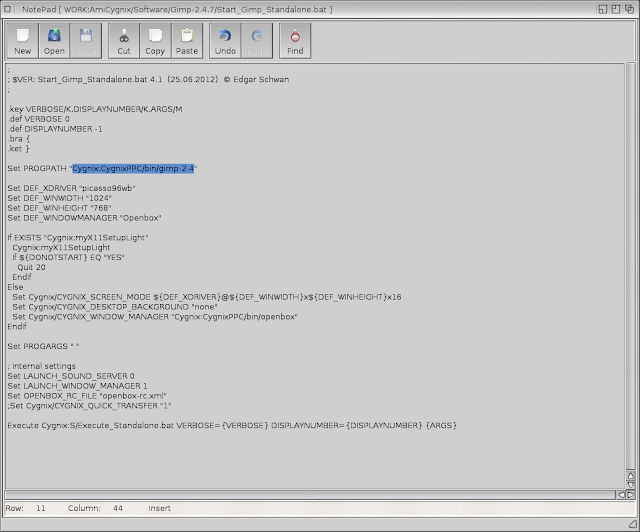The height and width of the screenshot is (532, 640).
Task: Click the .key VERBOSE/K,DISPLAYNUMBER/K,ARGS/M line
Action: pyautogui.click(x=95, y=109)
